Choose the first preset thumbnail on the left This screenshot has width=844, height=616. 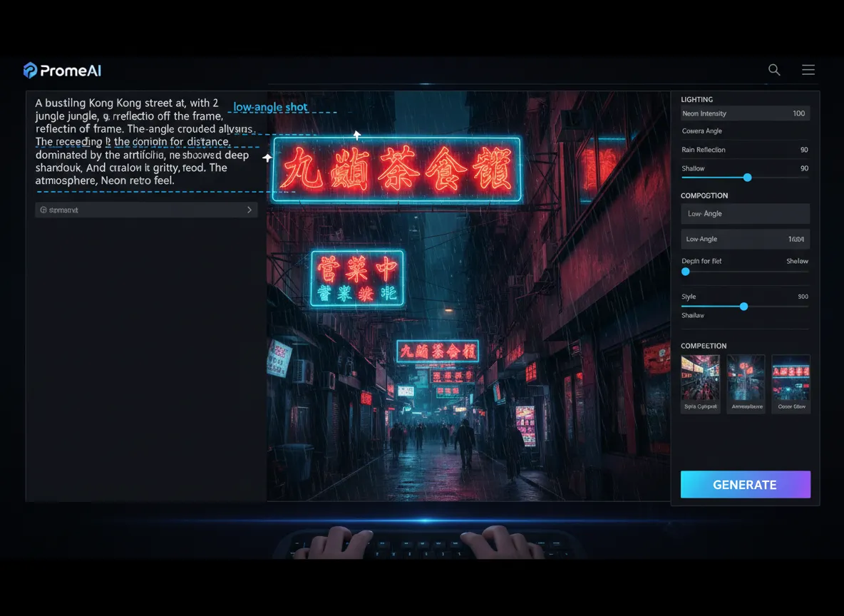click(700, 384)
